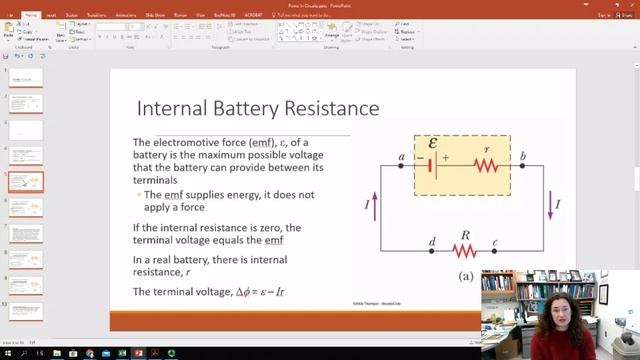Switch to the Transitions tab
Image resolution: width=640 pixels, height=360 pixels.
(97, 15)
